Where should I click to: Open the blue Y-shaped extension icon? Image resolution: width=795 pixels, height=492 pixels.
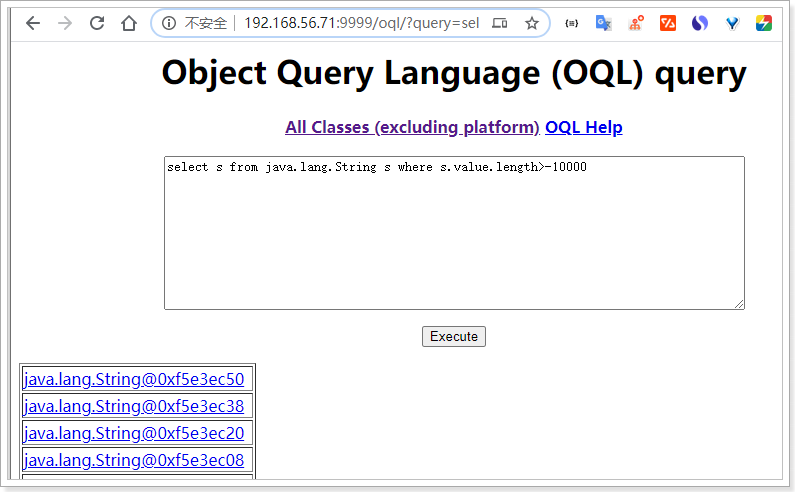(732, 23)
